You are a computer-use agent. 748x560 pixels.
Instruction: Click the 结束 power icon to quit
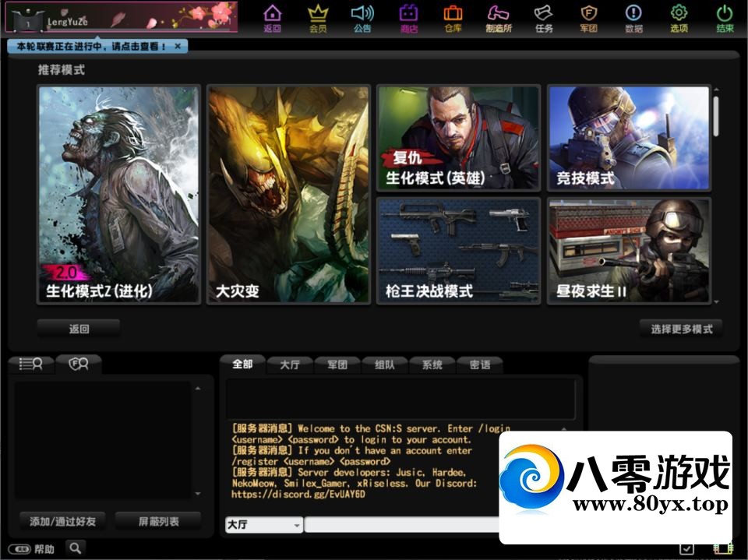click(725, 19)
